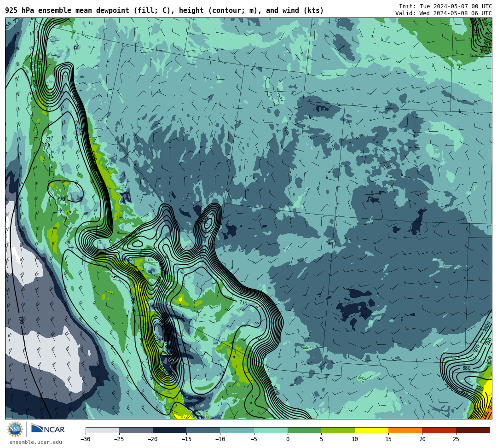This screenshot has width=497, height=448.
Task: Click the -5 to 0 mint colorbar segment
Action: (x=271, y=430)
